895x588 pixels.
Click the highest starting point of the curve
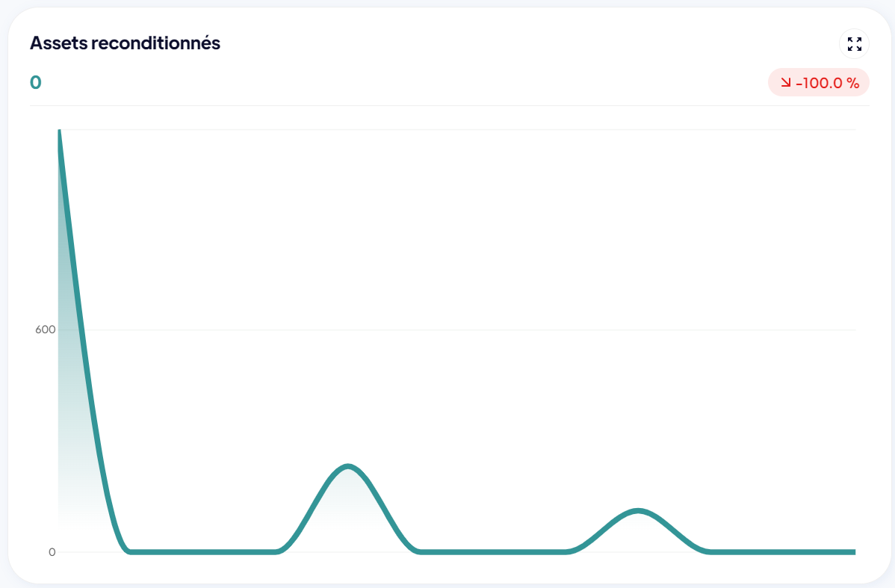[59, 132]
